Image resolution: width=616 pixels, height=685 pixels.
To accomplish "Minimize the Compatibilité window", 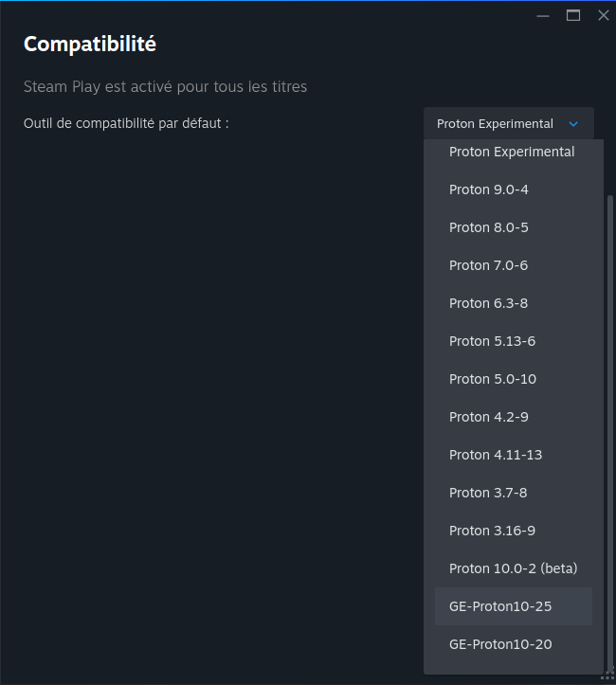I will click(542, 15).
